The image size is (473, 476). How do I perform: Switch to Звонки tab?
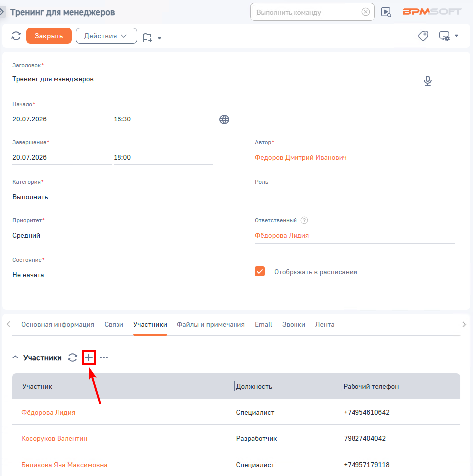click(x=294, y=324)
